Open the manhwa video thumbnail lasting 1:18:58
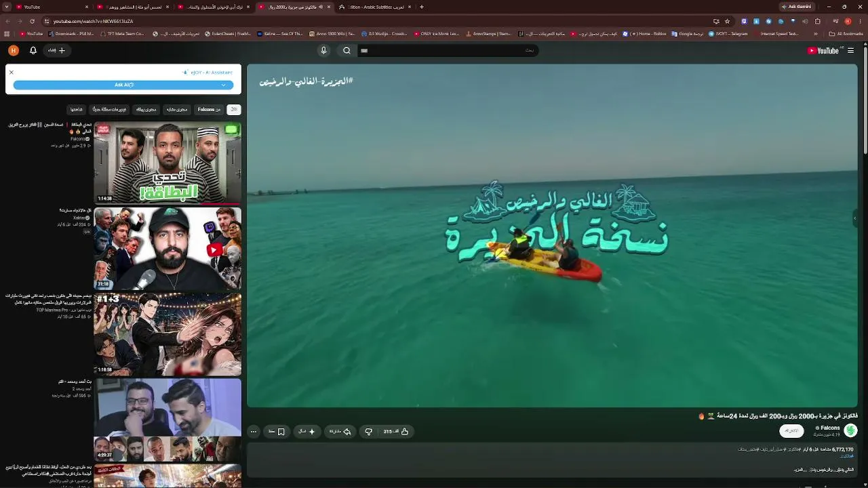This screenshot has width=868, height=488. tap(167, 333)
